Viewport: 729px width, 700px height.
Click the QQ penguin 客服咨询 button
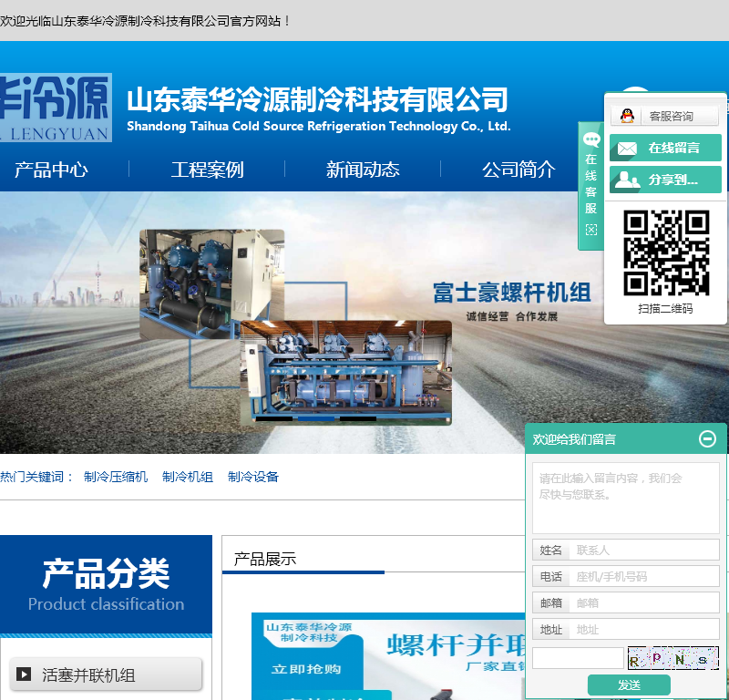pyautogui.click(x=664, y=116)
